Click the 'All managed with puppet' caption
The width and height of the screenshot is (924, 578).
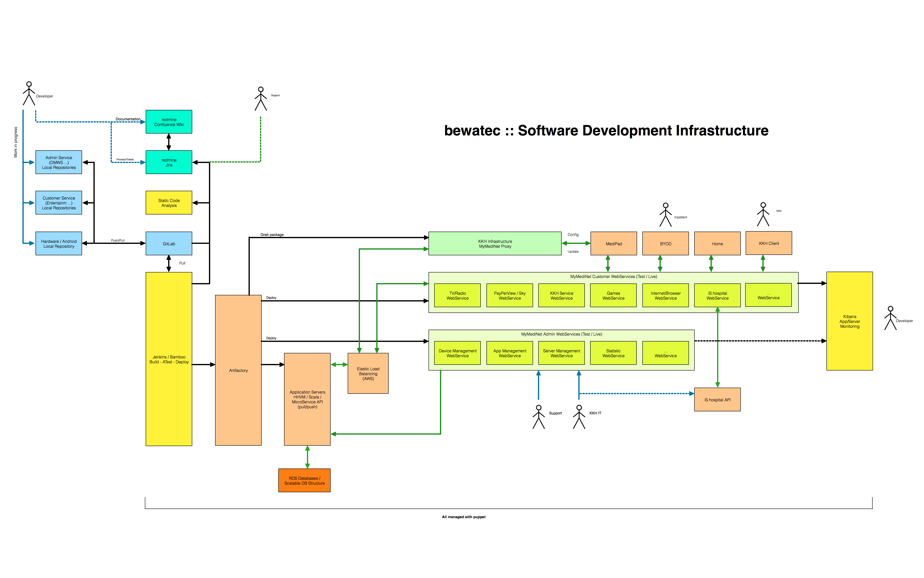(x=463, y=517)
